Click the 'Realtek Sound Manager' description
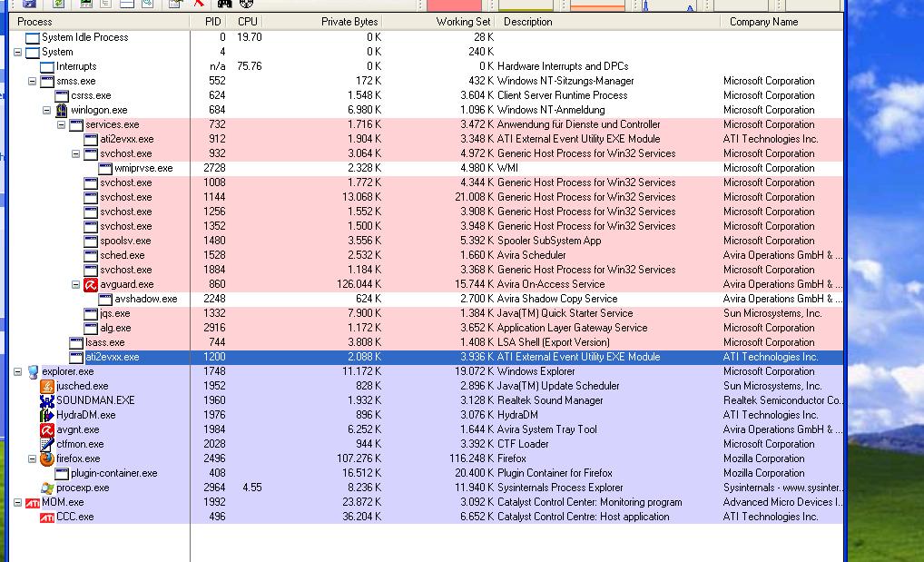This screenshot has width=924, height=562. (x=550, y=400)
